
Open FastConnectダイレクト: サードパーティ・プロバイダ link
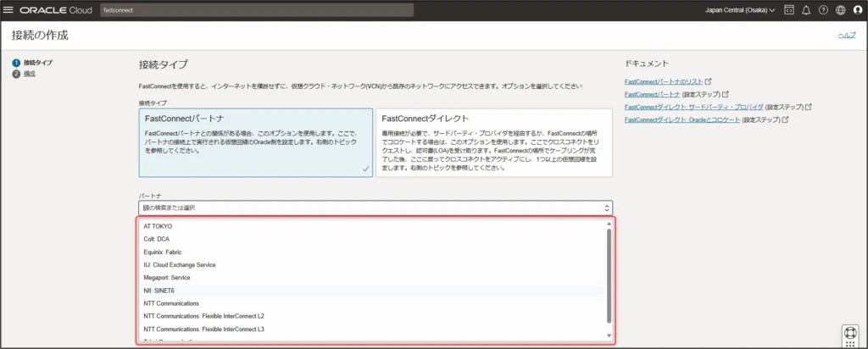tap(693, 107)
